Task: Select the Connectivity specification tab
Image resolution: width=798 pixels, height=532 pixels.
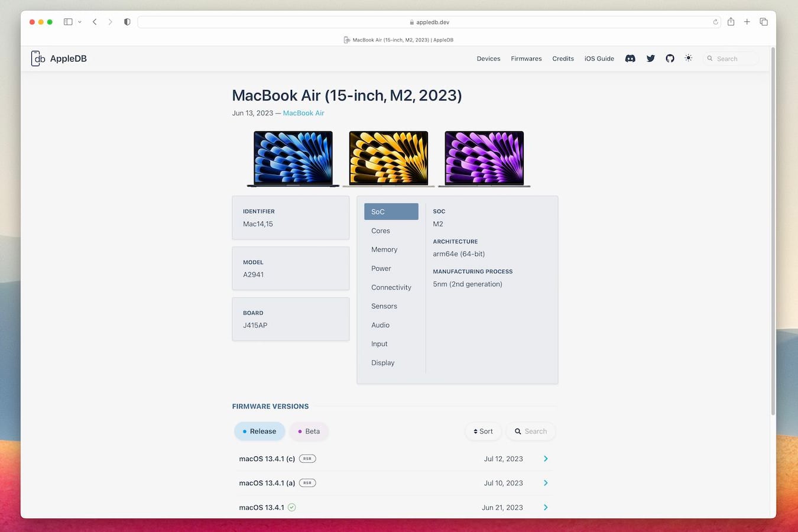Action: tap(391, 287)
